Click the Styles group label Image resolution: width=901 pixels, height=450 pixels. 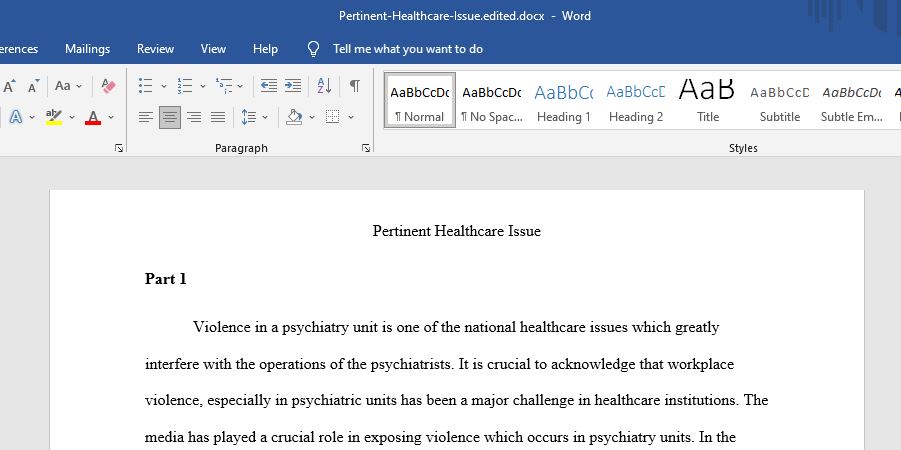743,148
